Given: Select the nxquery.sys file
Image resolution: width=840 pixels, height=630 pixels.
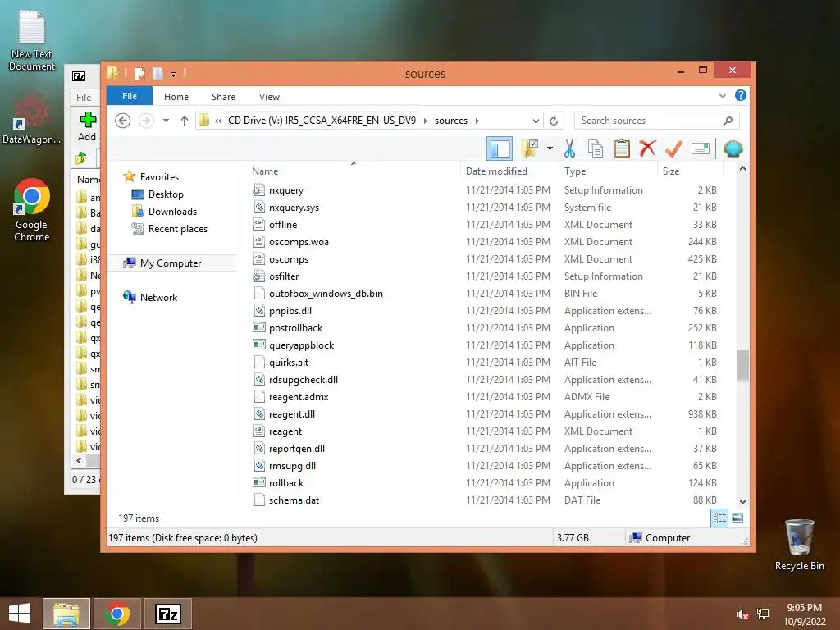Looking at the screenshot, I should 294,208.
